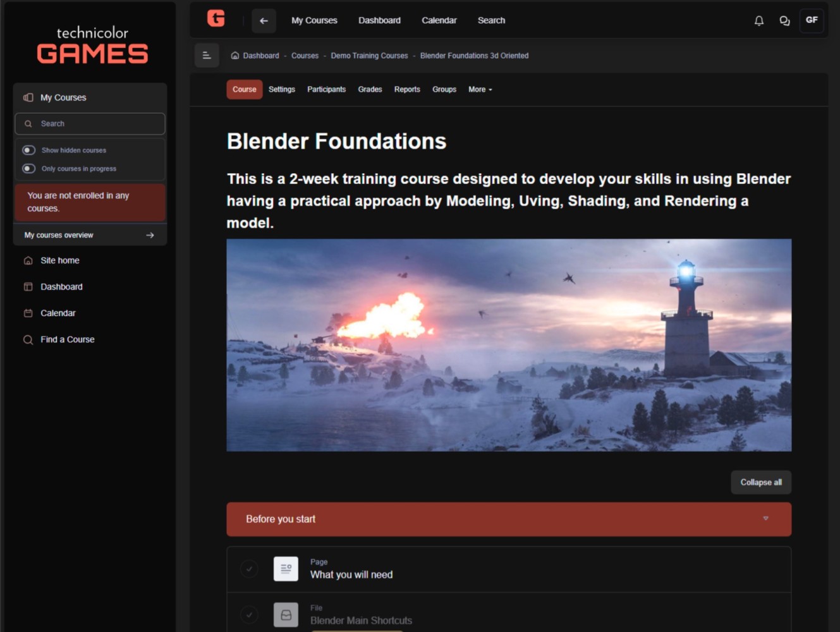
Task: Open Calendar in top navigation
Action: [x=439, y=21]
